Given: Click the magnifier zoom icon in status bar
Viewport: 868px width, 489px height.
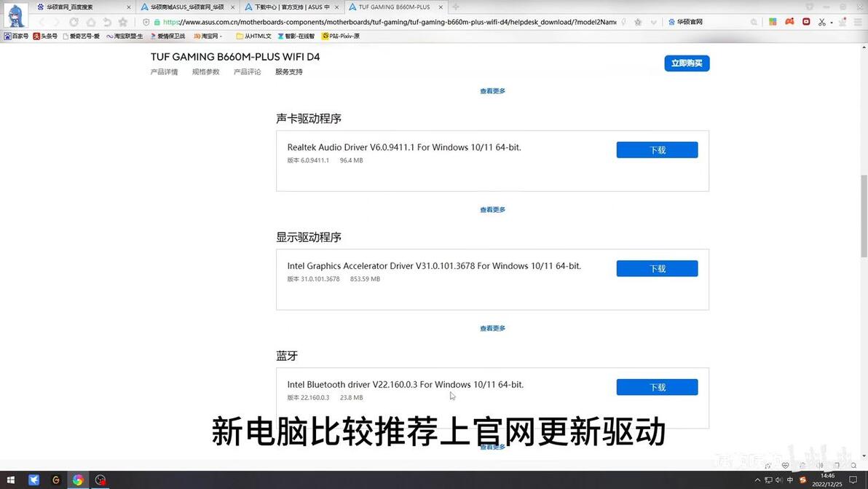Looking at the screenshot, I should (x=853, y=465).
